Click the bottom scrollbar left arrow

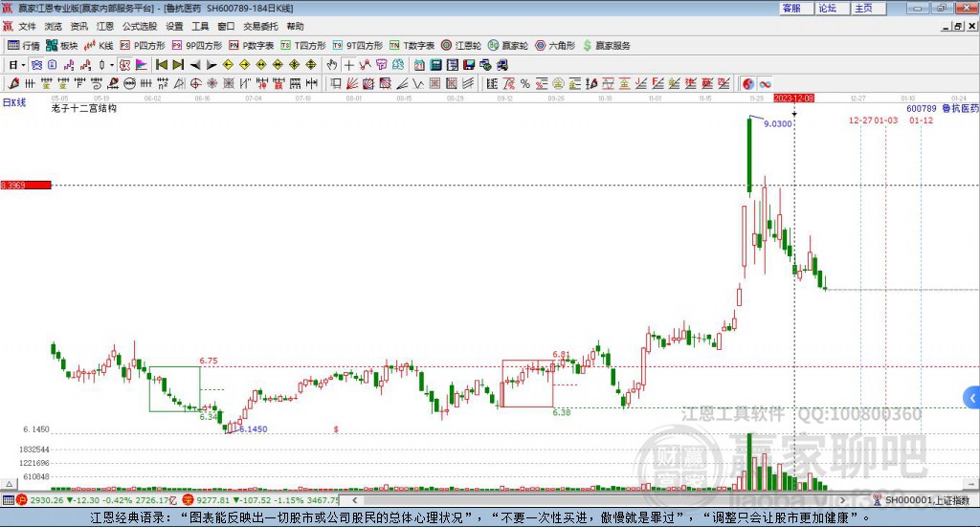[x=354, y=500]
